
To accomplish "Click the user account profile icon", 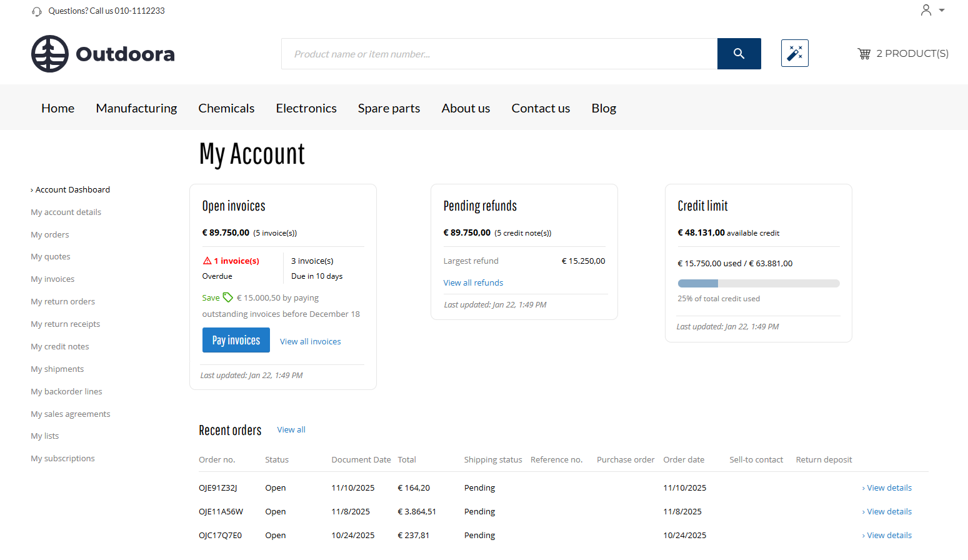I will coord(926,10).
